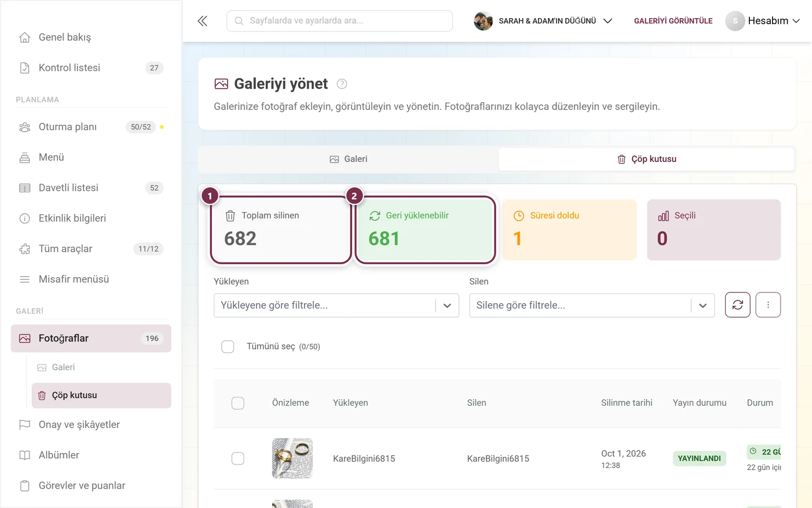This screenshot has height=508, width=812.
Task: Click the Tüm araçlar puzzle icon
Action: tap(25, 249)
